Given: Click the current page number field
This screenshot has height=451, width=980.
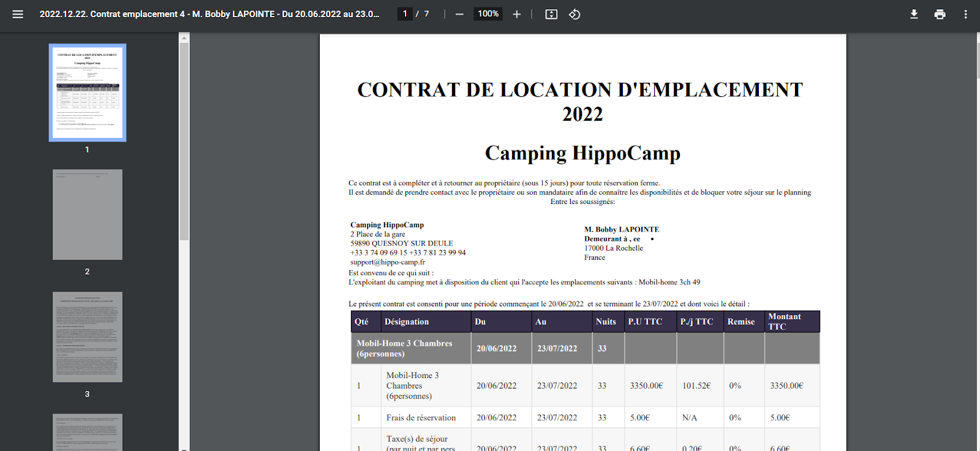Looking at the screenshot, I should 405,14.
